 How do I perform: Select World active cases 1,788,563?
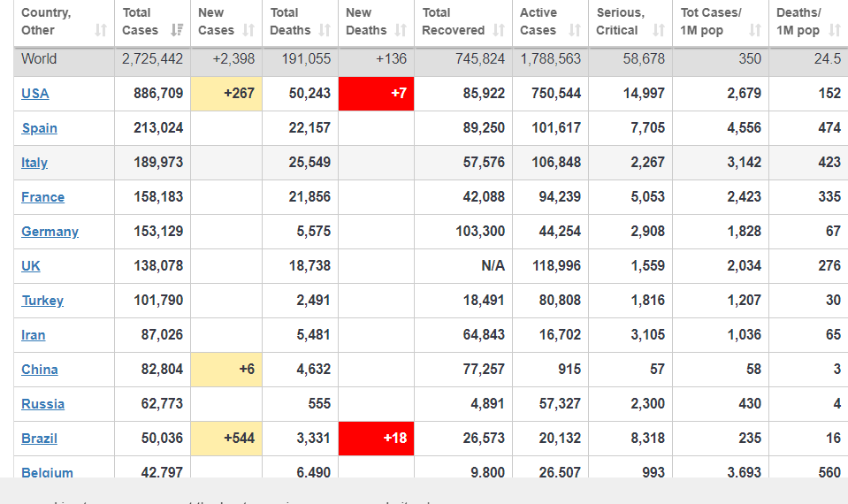point(551,59)
